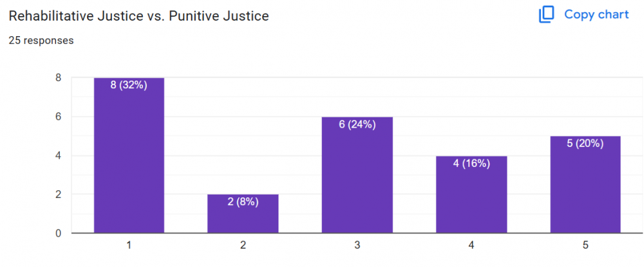
Task: Click the "6 (24%)" data label
Action: tap(357, 125)
